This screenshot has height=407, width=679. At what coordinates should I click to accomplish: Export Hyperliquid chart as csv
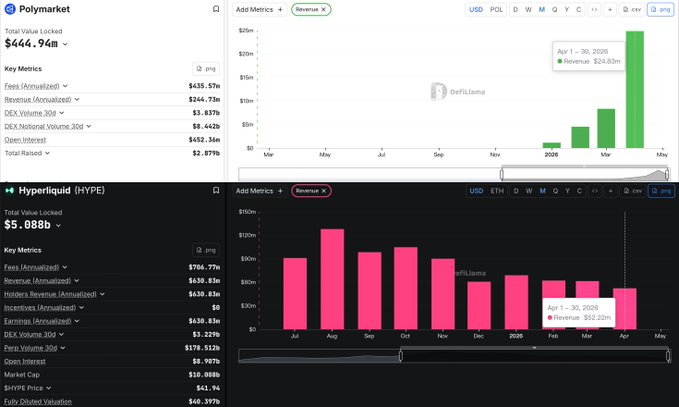[632, 191]
